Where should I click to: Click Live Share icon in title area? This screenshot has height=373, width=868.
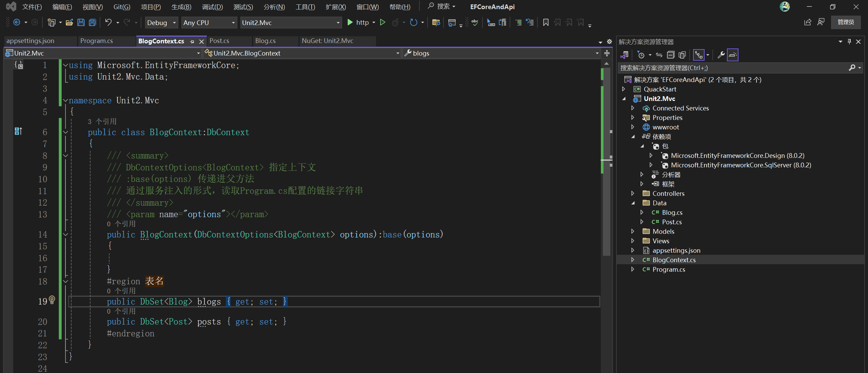pyautogui.click(x=808, y=22)
